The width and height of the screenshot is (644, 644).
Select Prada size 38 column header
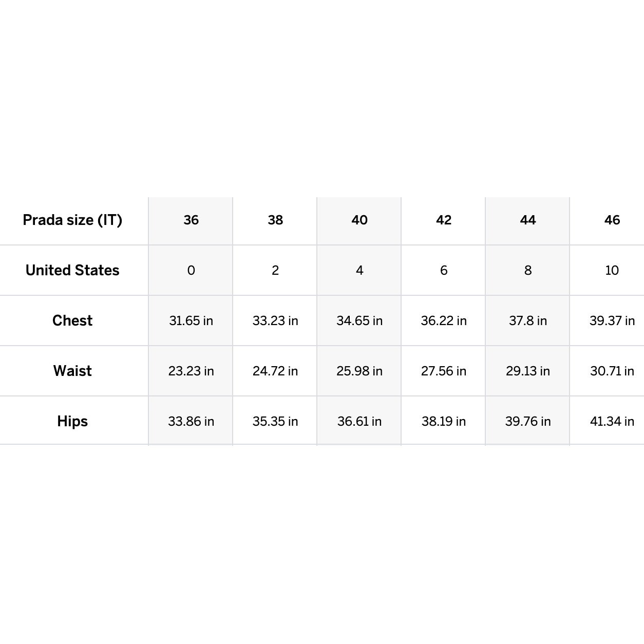[275, 220]
